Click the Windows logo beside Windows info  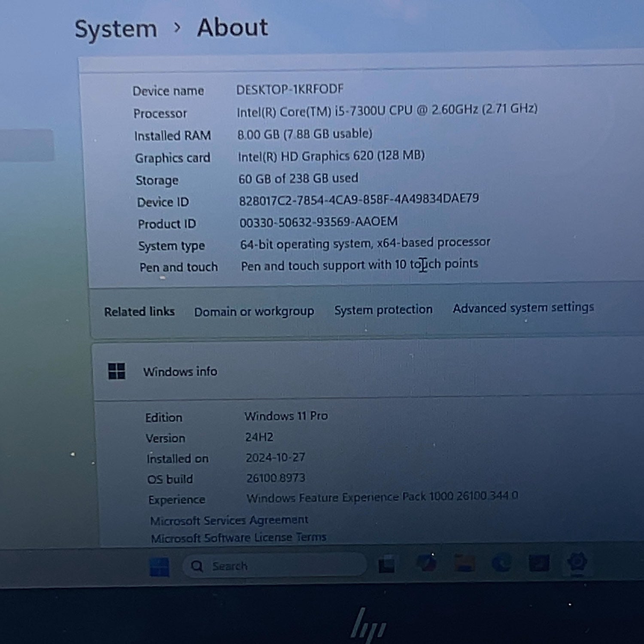[117, 371]
